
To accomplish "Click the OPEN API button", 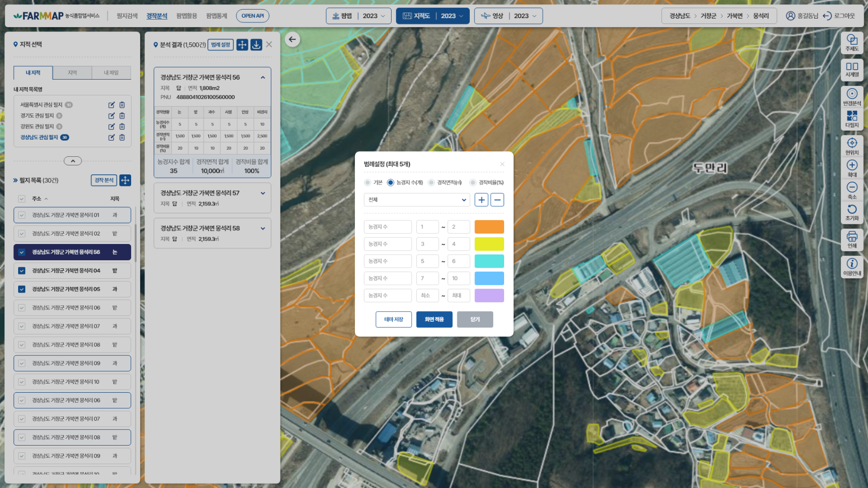I will click(252, 16).
